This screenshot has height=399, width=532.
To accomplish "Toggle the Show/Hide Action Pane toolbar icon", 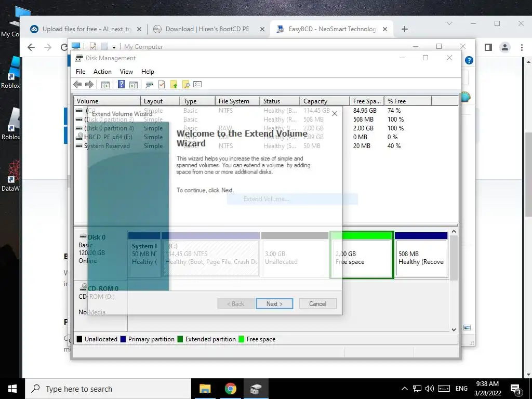I will (134, 85).
